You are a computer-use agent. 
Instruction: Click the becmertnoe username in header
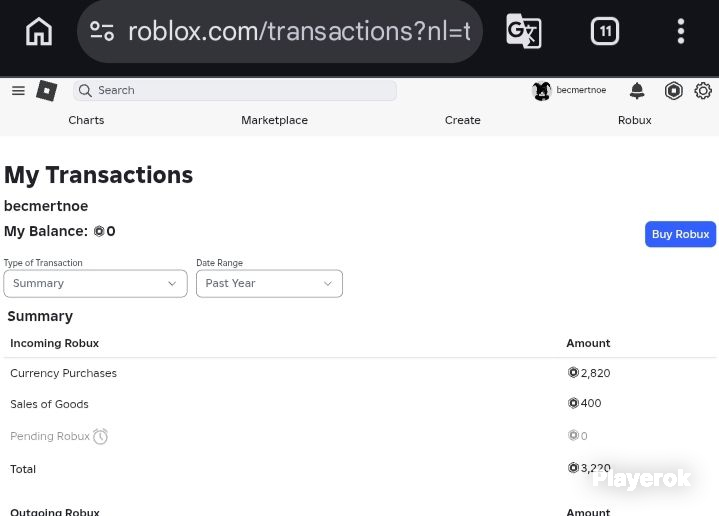[x=581, y=90]
